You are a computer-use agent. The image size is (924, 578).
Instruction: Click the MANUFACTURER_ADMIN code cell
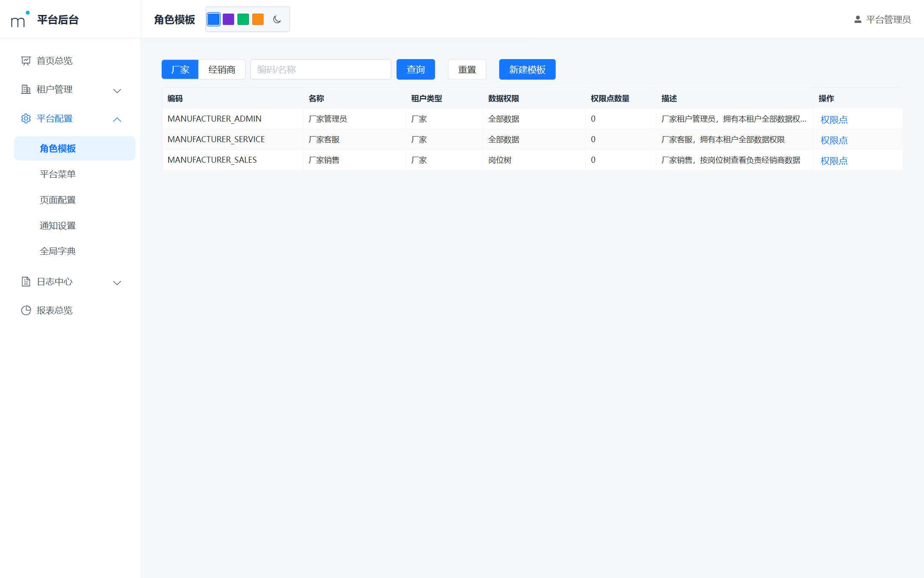[x=233, y=119]
